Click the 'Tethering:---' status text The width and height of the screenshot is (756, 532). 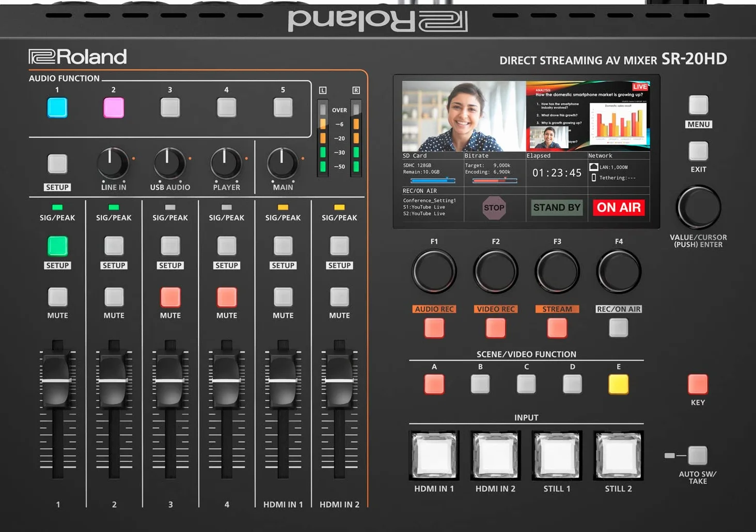618,178
